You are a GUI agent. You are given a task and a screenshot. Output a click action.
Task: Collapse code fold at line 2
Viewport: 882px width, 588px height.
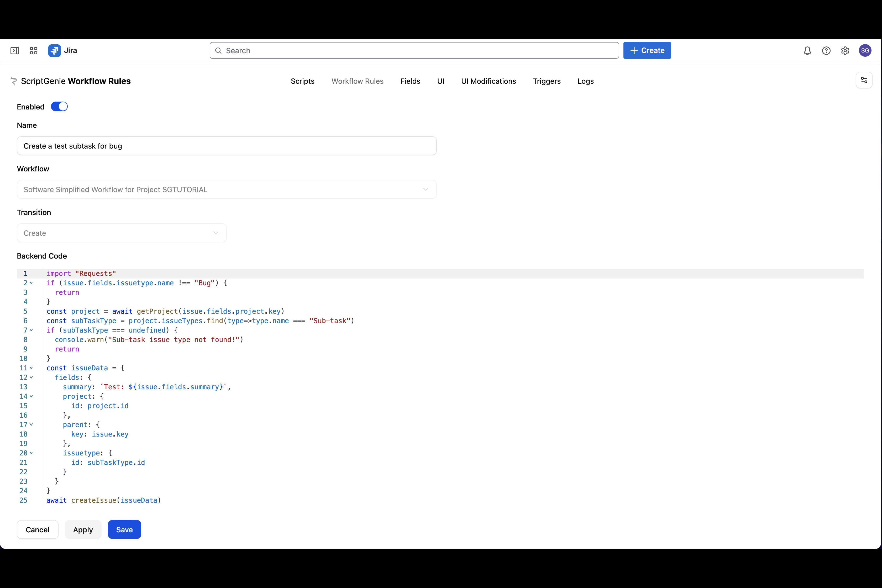point(31,283)
